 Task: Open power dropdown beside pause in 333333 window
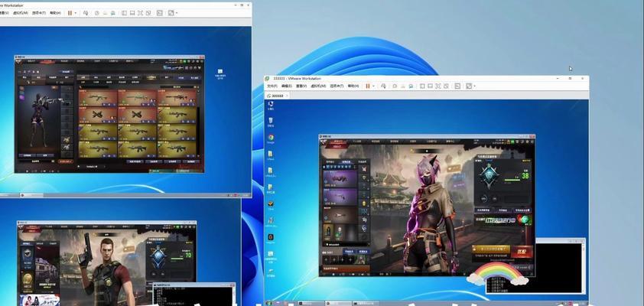[373, 86]
